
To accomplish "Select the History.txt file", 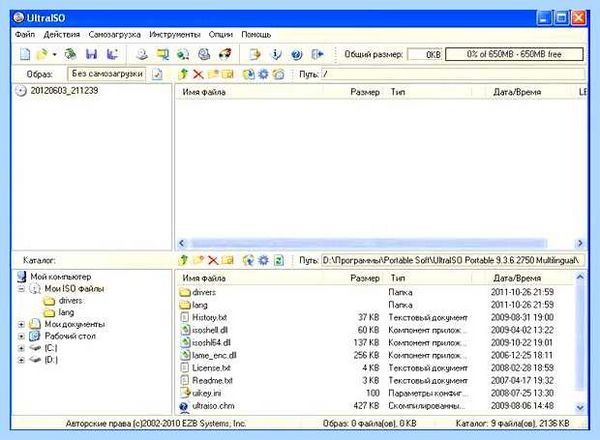I will [209, 318].
